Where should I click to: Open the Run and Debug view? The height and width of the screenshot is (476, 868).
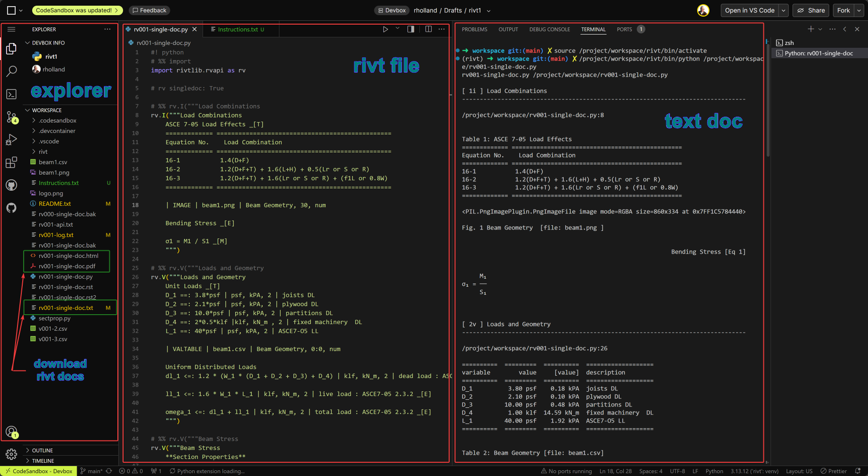pos(11,140)
